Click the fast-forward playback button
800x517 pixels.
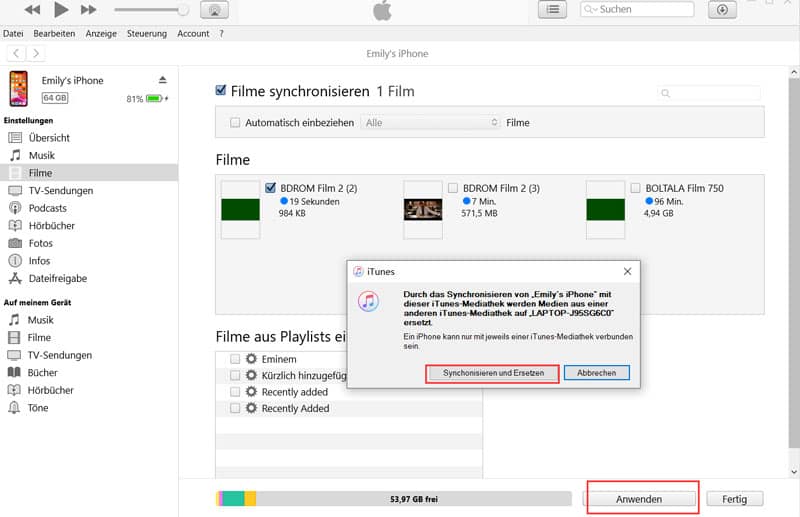pyautogui.click(x=88, y=9)
